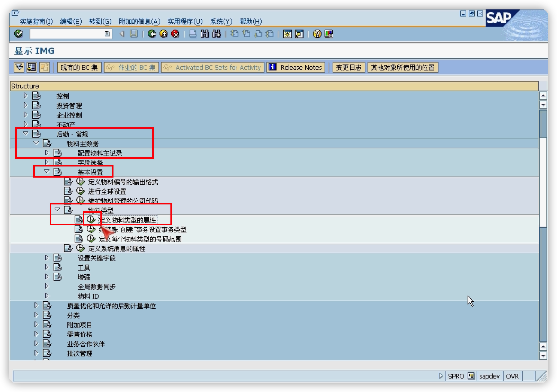This screenshot has height=392, width=557.
Task: Open the 实用程序(U) menu
Action: (x=185, y=22)
